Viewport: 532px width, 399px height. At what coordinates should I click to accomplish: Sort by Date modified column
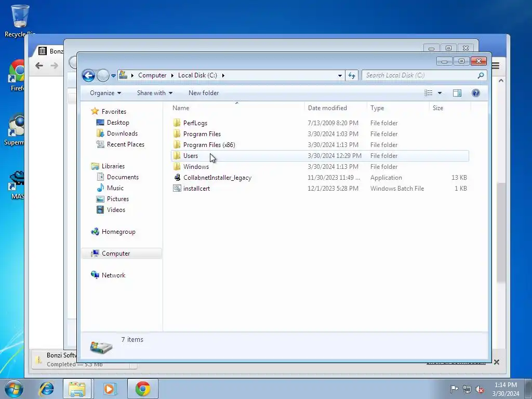[336, 108]
